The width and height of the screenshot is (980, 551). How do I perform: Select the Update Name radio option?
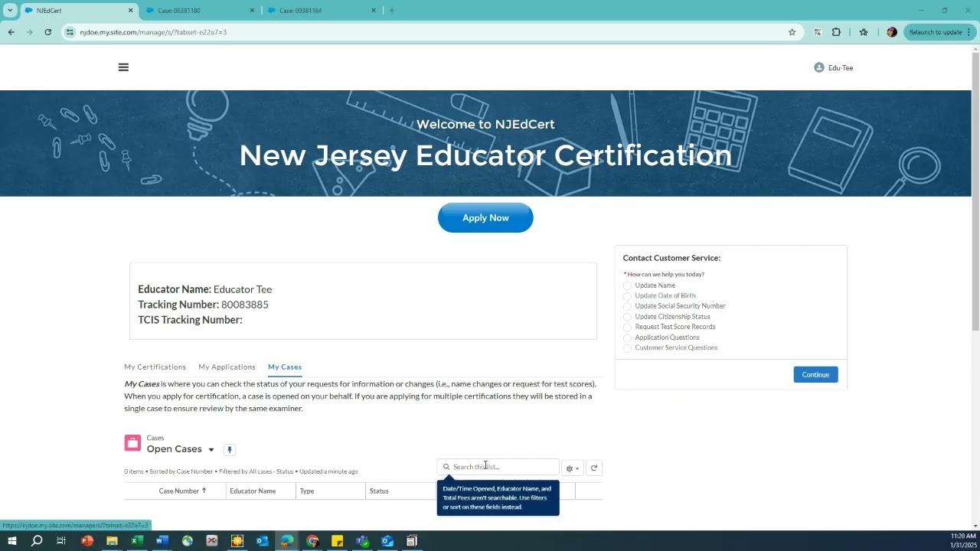[x=628, y=286]
